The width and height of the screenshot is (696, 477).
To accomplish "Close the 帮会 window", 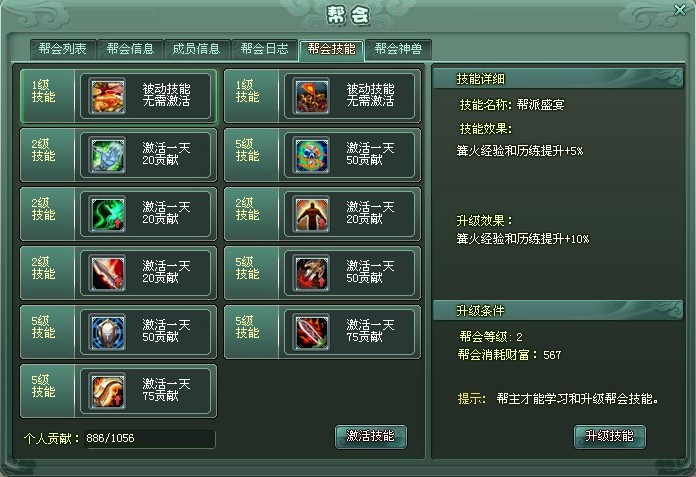I will coord(680,10).
